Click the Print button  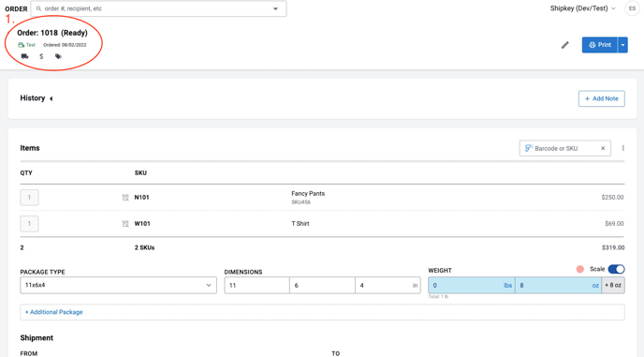point(600,45)
